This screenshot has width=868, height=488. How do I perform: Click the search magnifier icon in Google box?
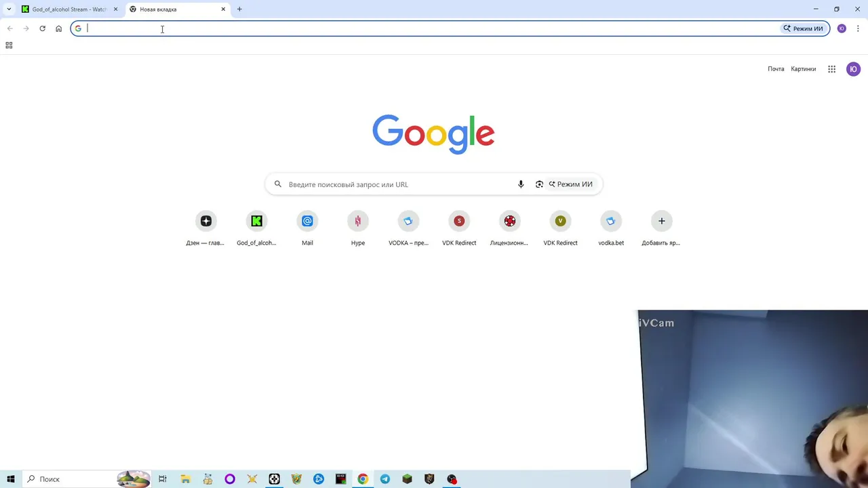click(277, 184)
